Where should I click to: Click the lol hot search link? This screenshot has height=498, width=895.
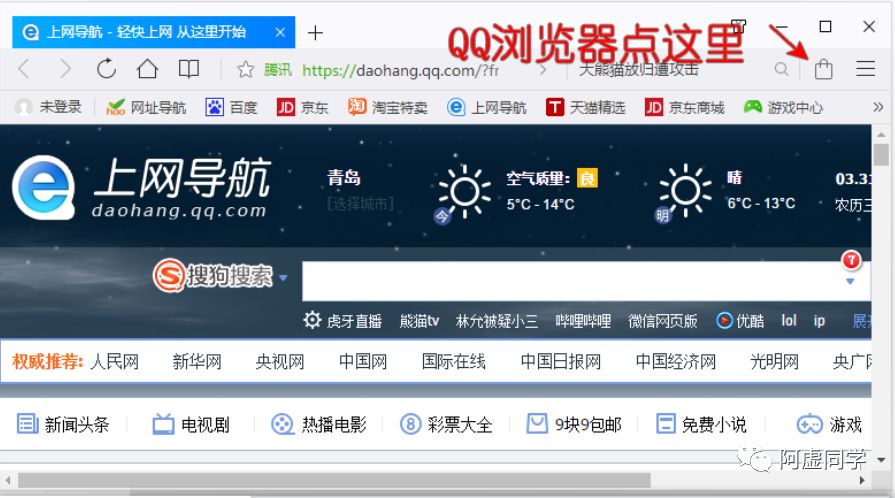click(789, 321)
